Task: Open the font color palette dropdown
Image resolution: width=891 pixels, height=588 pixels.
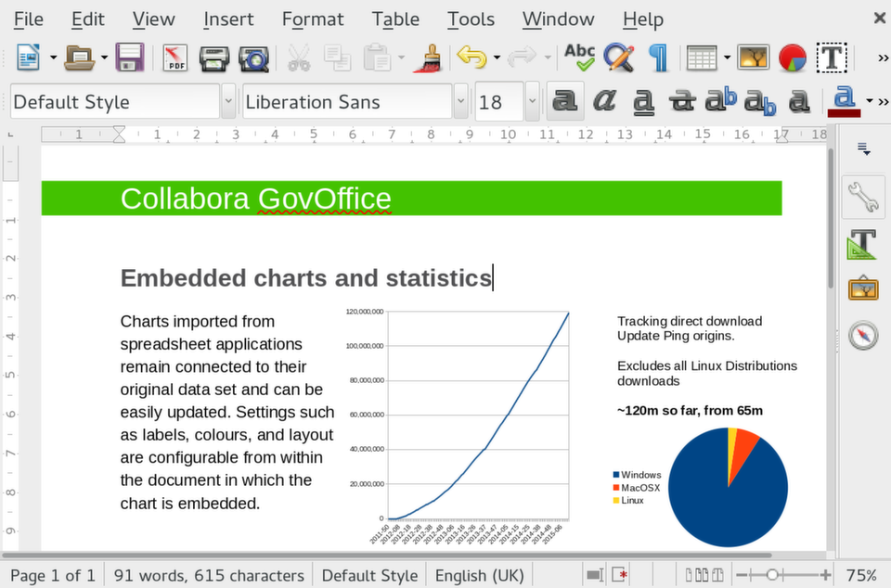Action: [870, 101]
